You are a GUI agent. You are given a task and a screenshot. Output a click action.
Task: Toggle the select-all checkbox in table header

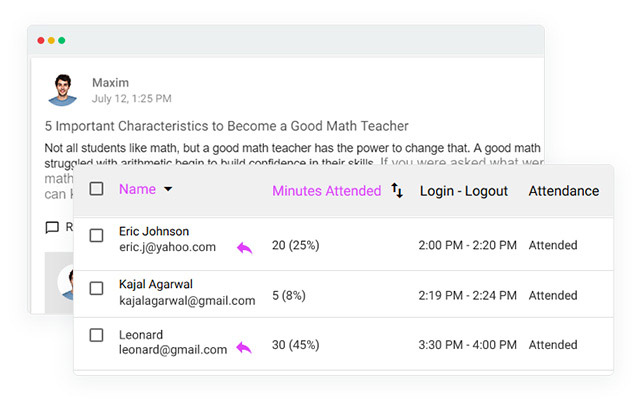[96, 189]
